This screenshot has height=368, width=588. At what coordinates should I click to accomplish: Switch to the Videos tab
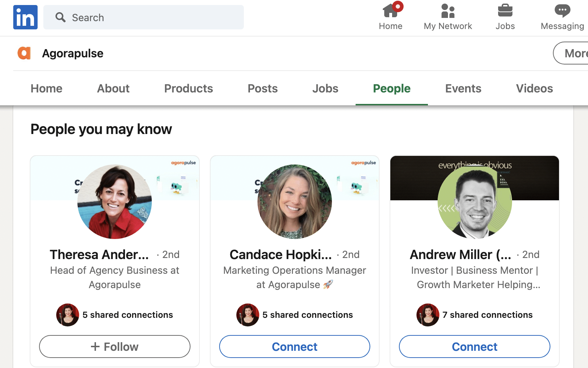(x=534, y=89)
